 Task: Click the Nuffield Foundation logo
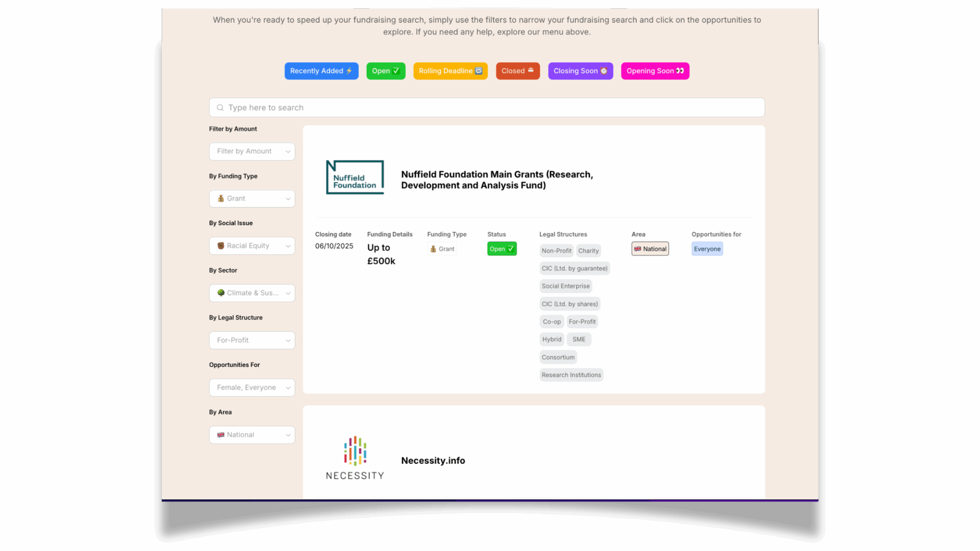[354, 177]
